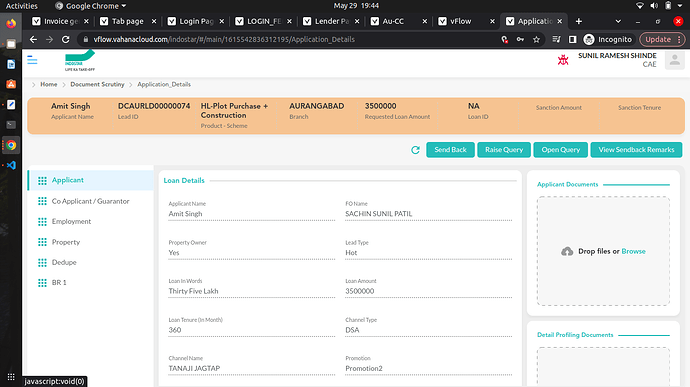The image size is (690, 387).
Task: Switch to the LOGIN_FE tab
Action: point(263,21)
